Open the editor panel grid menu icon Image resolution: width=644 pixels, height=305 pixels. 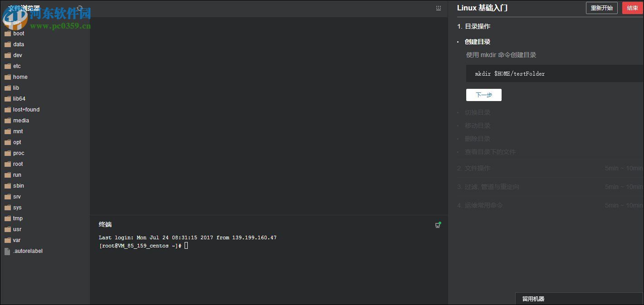[x=438, y=8]
